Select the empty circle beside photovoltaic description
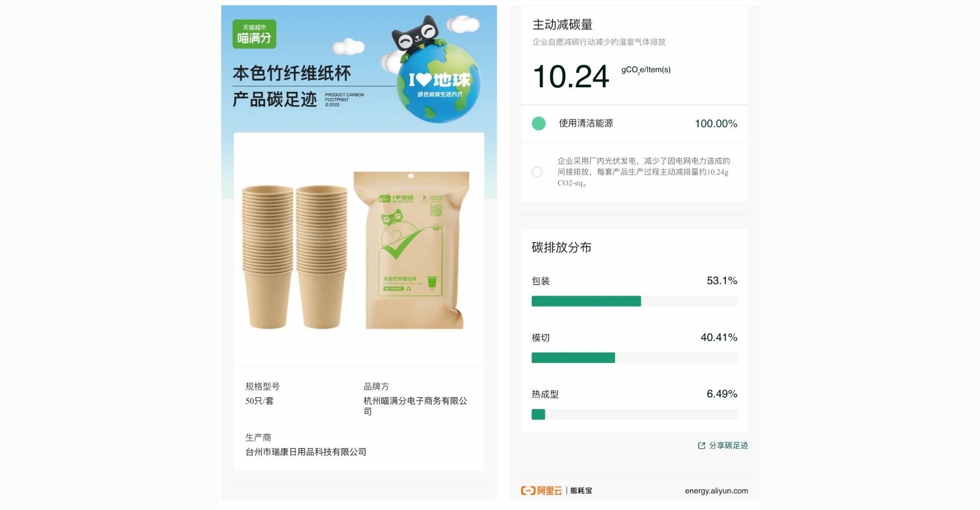This screenshot has height=510, width=980. coord(537,172)
